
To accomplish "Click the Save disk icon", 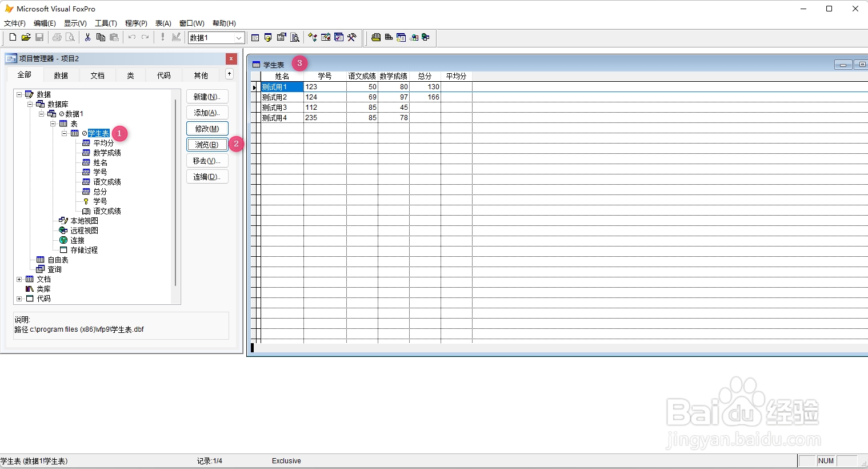I will (x=39, y=37).
